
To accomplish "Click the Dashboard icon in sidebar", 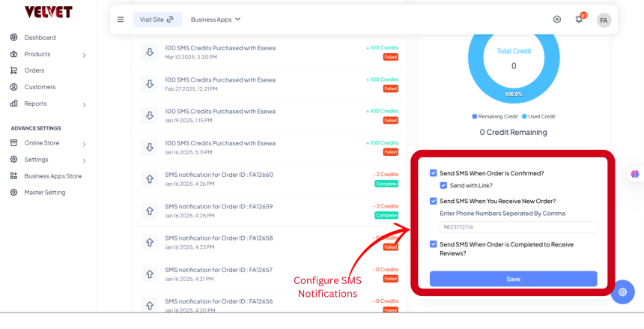I will coord(13,37).
